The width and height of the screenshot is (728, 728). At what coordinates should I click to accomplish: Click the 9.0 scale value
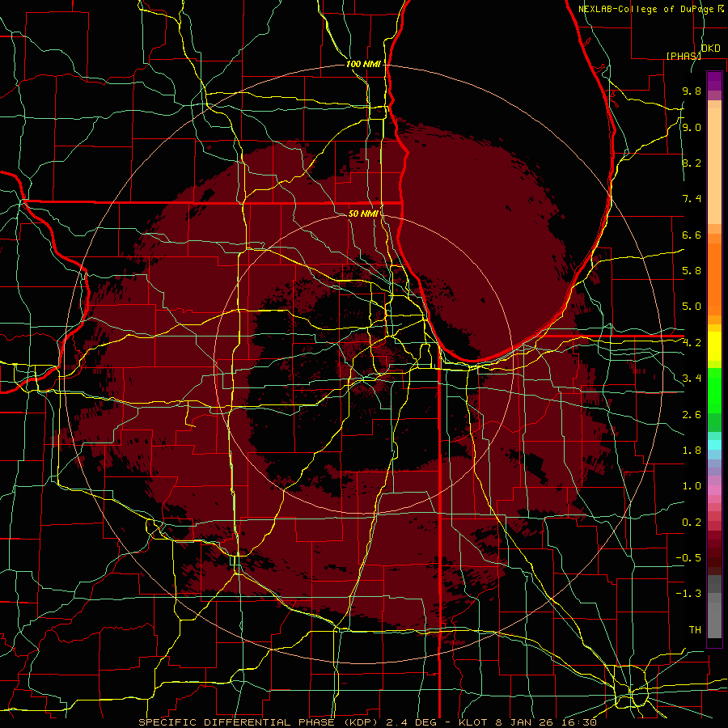click(x=692, y=127)
